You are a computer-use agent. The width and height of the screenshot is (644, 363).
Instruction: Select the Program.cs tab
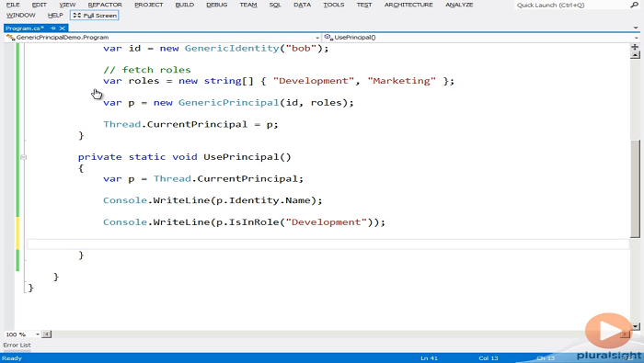(x=25, y=28)
